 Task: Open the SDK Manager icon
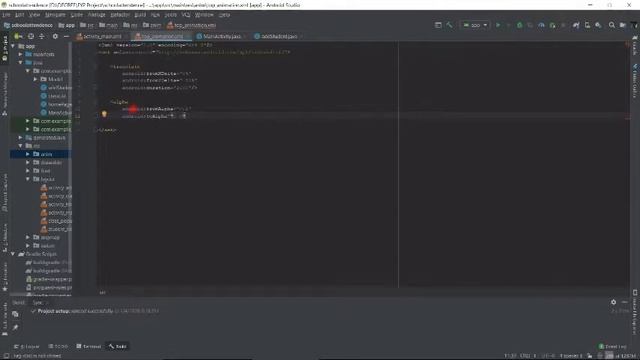tap(598, 25)
